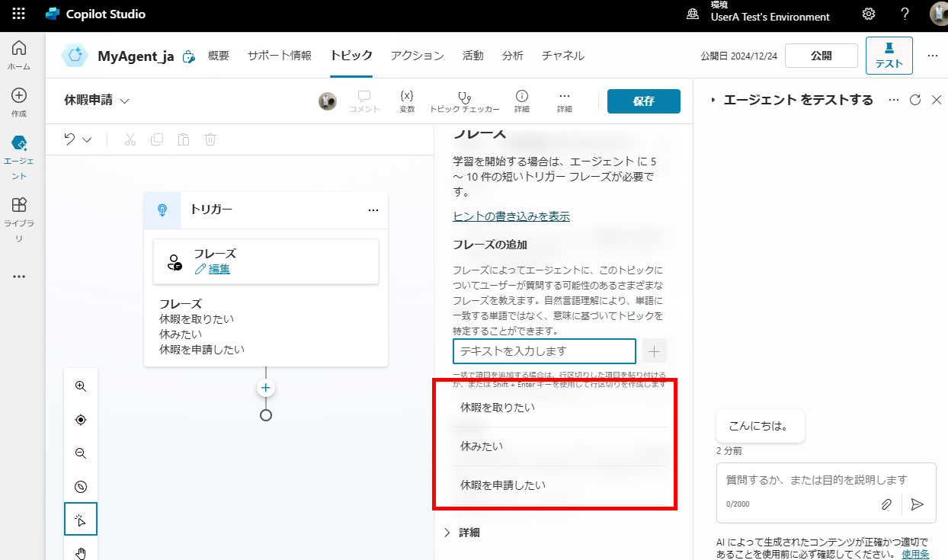Select the hand pan tool on the canvas
The height and width of the screenshot is (560, 948).
pos(80,552)
